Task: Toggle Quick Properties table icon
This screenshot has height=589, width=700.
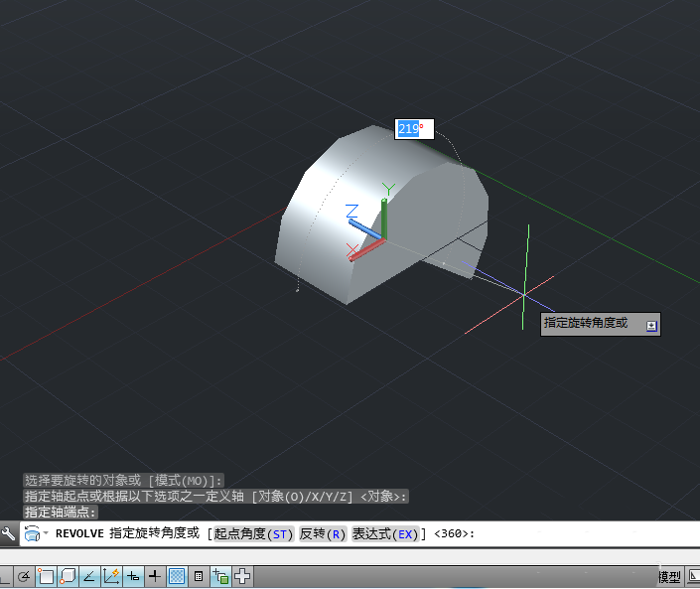Action: click(199, 576)
